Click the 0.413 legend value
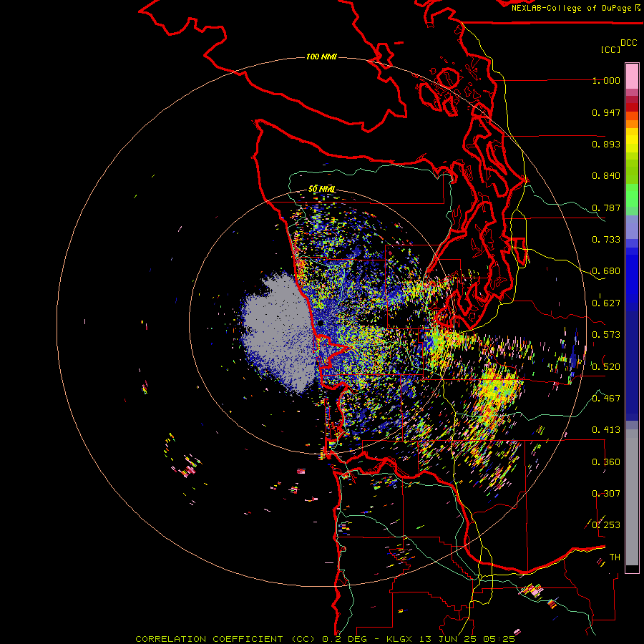The width and height of the screenshot is (644, 644). click(x=606, y=430)
